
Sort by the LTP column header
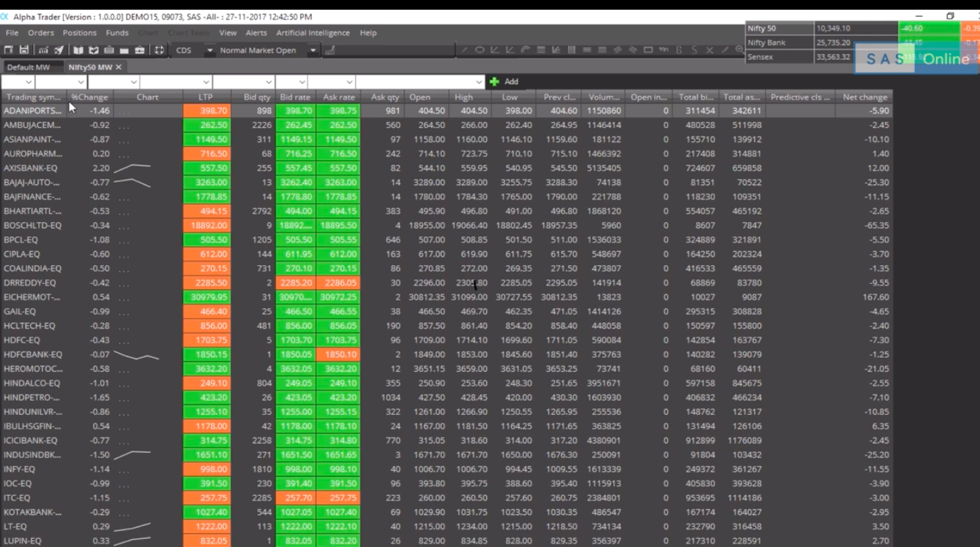pos(205,97)
